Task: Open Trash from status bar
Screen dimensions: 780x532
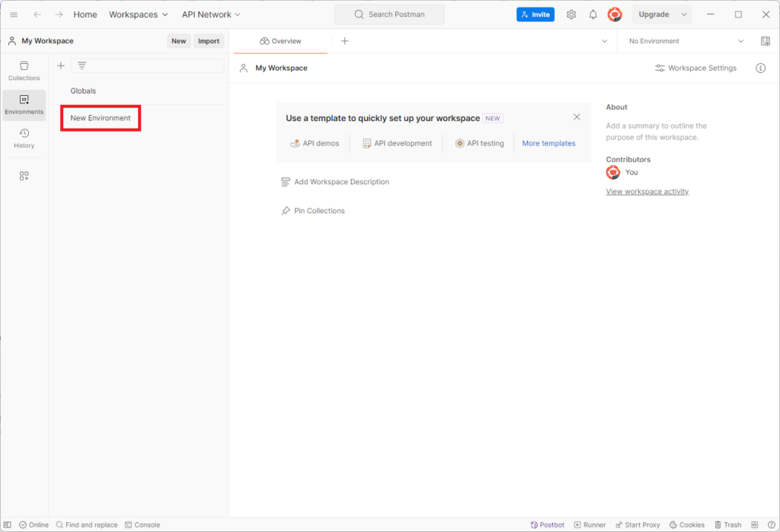Action: tap(727, 524)
